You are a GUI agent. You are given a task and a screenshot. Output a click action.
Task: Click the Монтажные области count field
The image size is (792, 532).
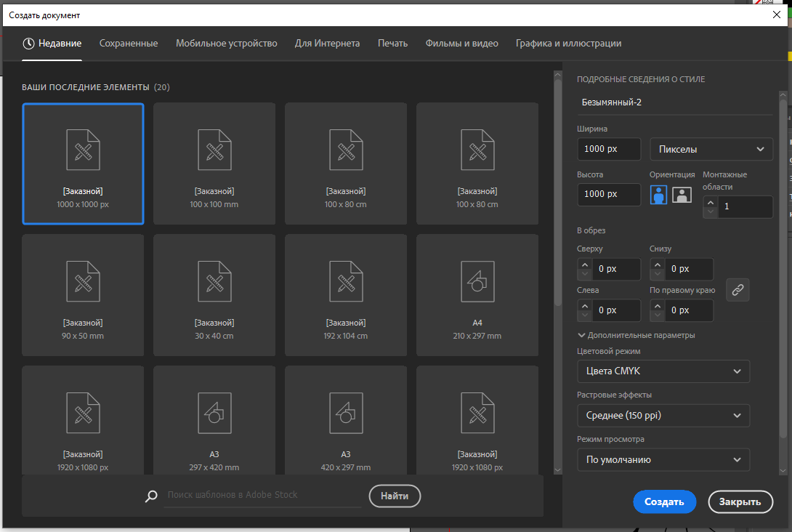(x=745, y=206)
